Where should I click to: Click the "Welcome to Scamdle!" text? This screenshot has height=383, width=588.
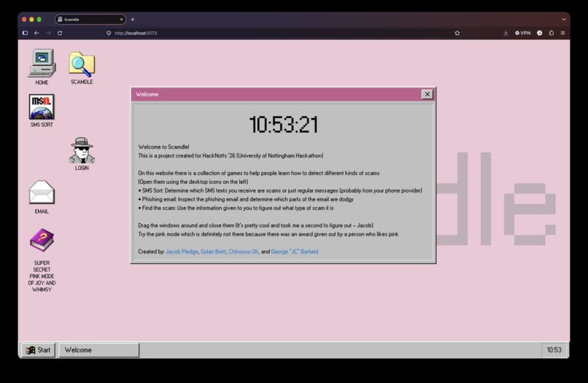tap(163, 147)
